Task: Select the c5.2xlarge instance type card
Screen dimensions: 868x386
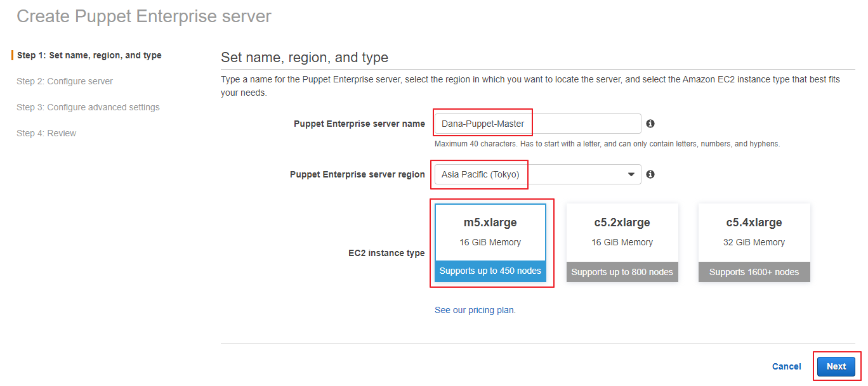Action: point(622,243)
